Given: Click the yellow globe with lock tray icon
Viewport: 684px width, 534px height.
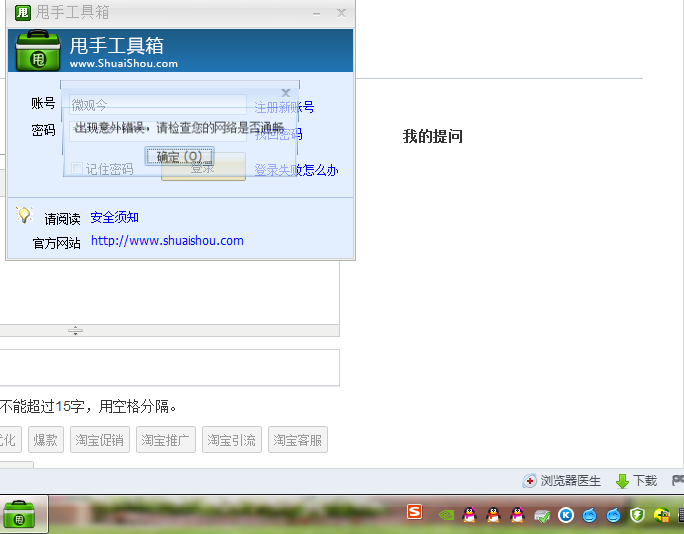Looking at the screenshot, I should coord(661,515).
